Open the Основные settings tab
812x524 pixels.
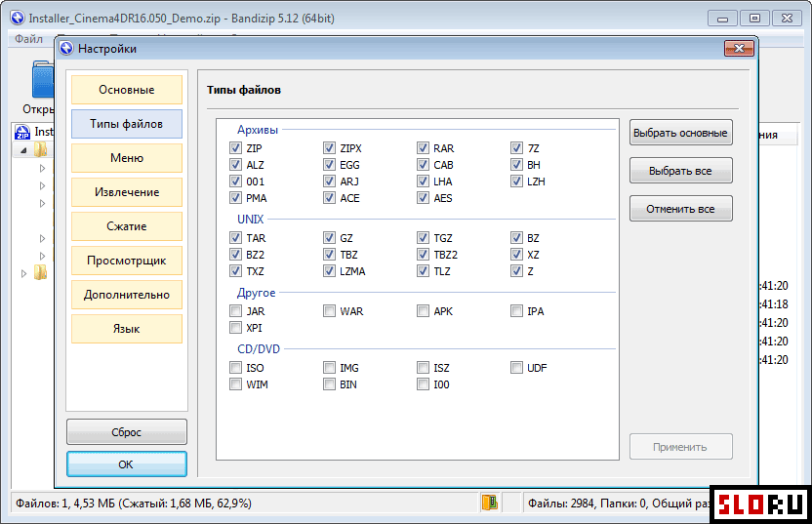click(x=127, y=90)
